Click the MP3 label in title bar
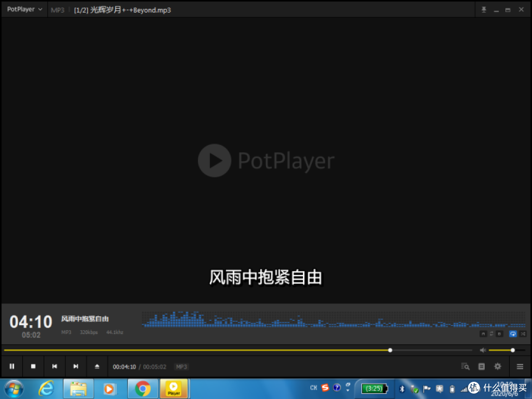532x399 pixels. click(57, 10)
